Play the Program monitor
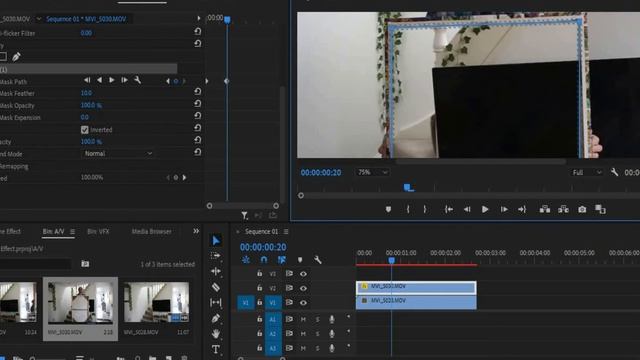Image resolution: width=640 pixels, height=360 pixels. point(485,209)
